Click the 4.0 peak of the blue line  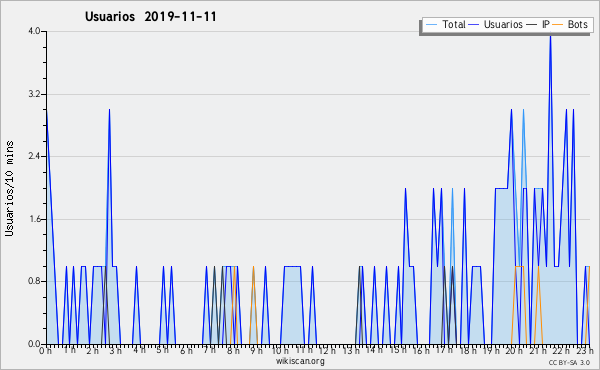click(550, 37)
